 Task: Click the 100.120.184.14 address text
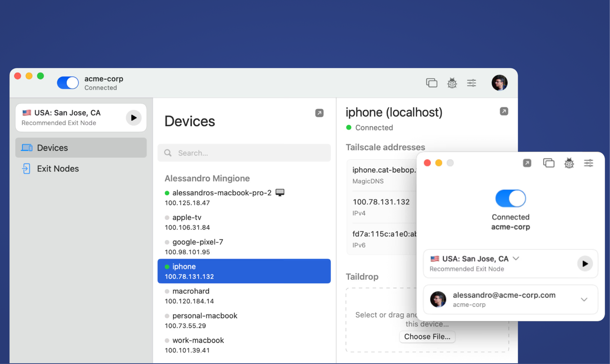[189, 301]
